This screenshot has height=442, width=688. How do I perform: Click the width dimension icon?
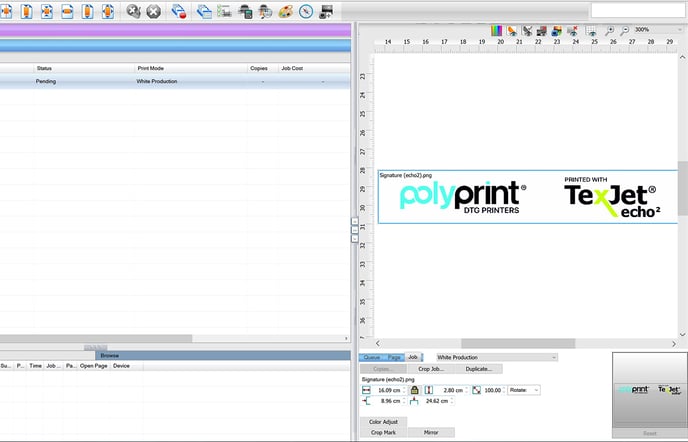(x=366, y=390)
